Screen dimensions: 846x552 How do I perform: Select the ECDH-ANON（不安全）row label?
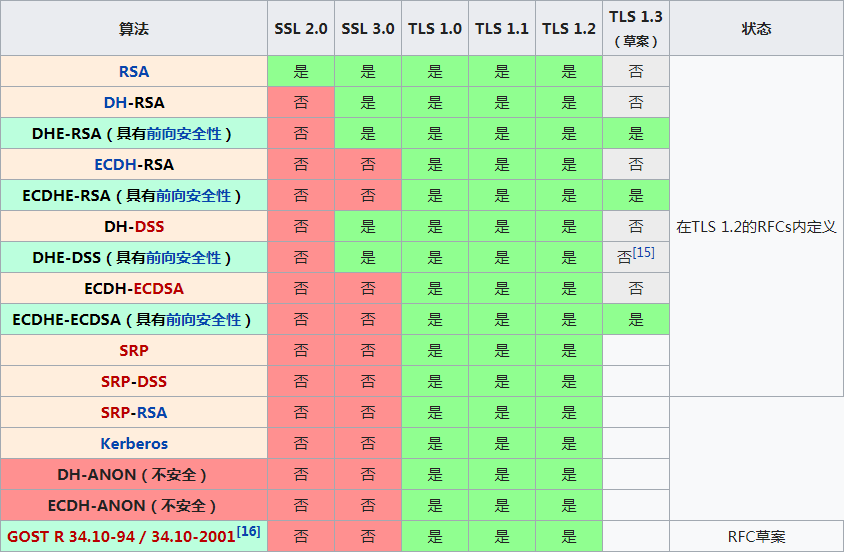134,506
